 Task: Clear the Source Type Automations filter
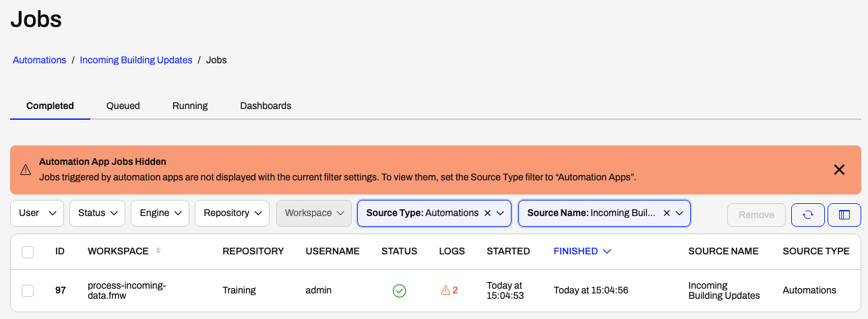pyautogui.click(x=487, y=213)
